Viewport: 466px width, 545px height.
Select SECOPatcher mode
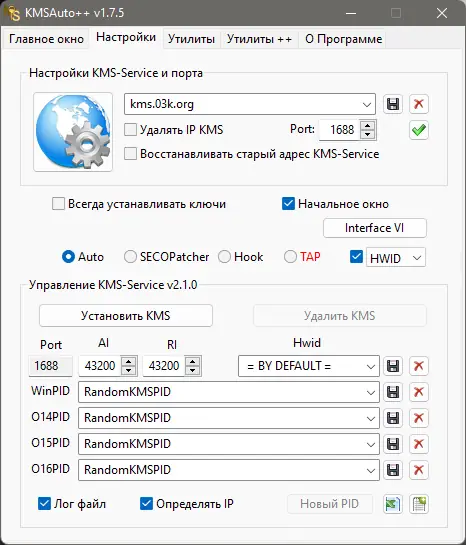pyautogui.click(x=130, y=257)
